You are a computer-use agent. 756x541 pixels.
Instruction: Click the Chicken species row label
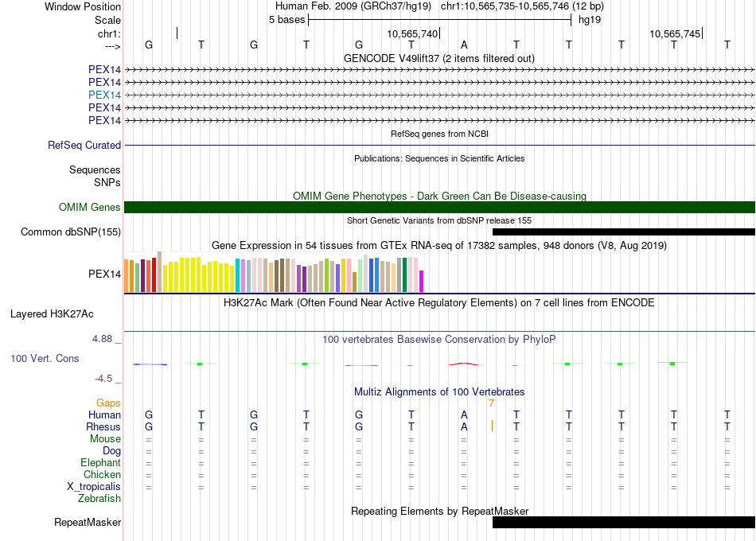(x=102, y=474)
